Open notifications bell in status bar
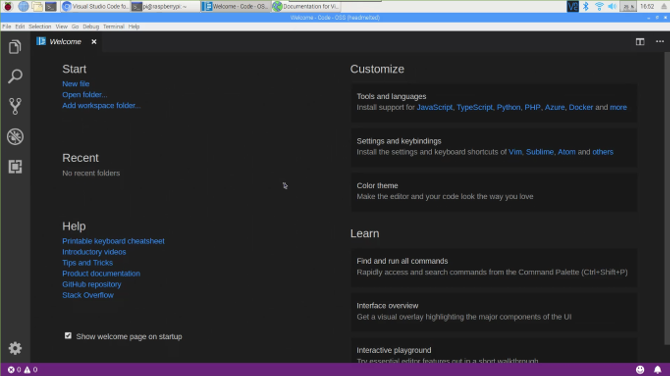This screenshot has width=670, height=376. pyautogui.click(x=657, y=370)
